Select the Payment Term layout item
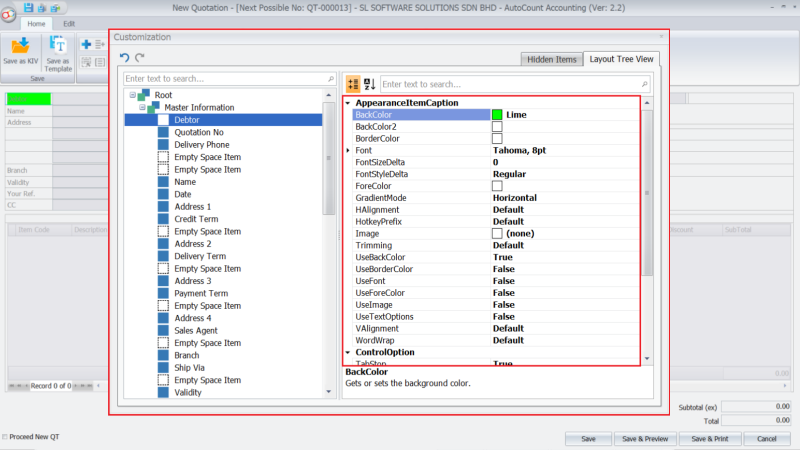The image size is (800, 450). [x=201, y=293]
